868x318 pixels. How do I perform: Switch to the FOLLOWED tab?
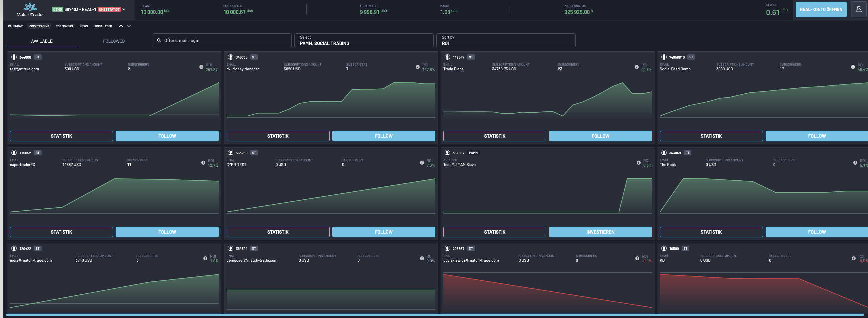pyautogui.click(x=114, y=41)
